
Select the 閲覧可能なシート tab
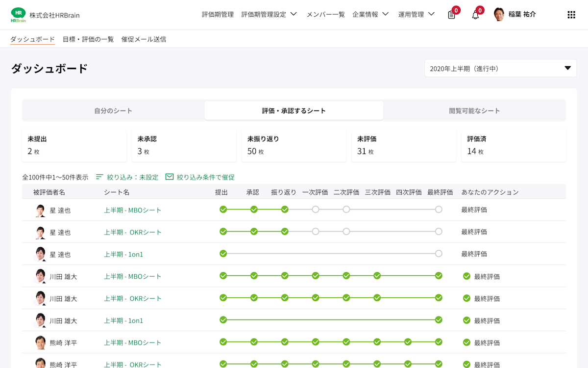click(x=474, y=111)
